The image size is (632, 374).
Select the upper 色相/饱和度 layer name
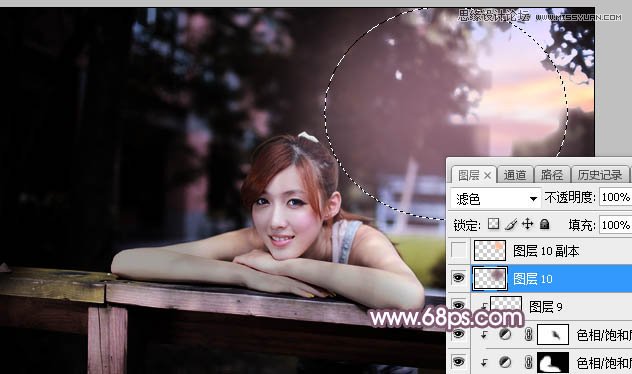click(604, 335)
